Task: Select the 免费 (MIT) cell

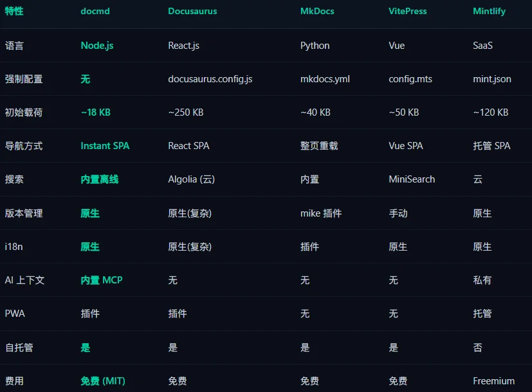Action: point(103,381)
